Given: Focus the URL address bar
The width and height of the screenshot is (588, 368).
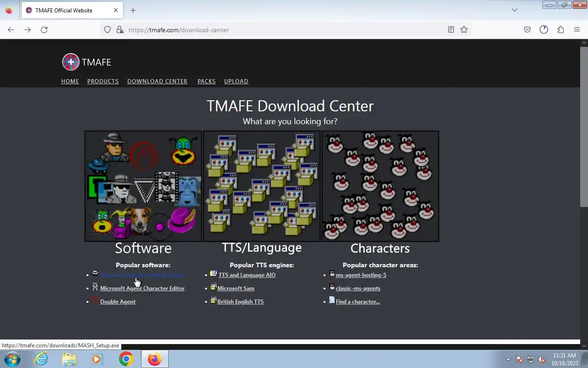Looking at the screenshot, I should [x=285, y=30].
